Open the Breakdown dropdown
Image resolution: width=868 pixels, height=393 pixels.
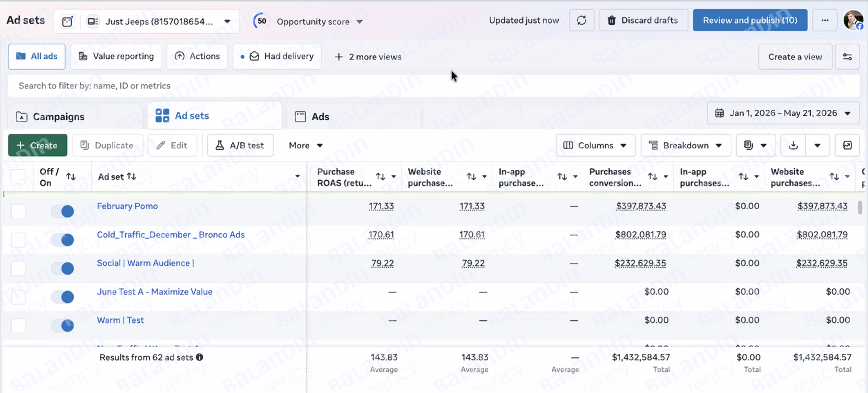(686, 145)
